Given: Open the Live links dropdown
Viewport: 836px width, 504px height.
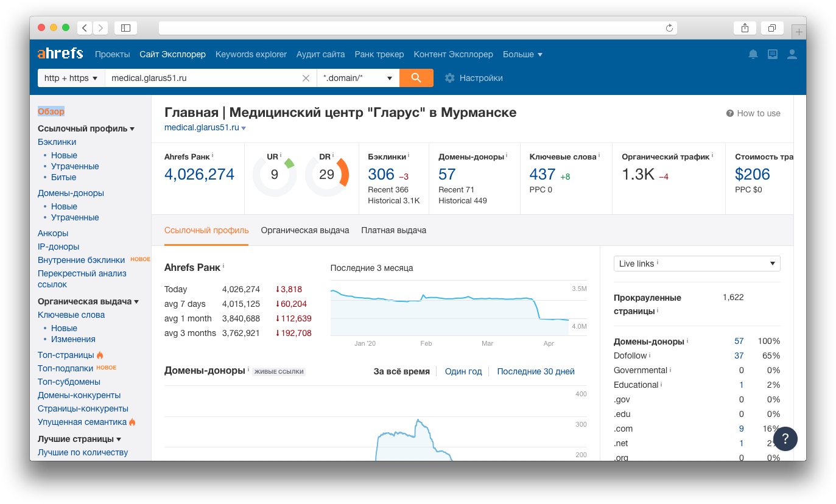Looking at the screenshot, I should [697, 264].
